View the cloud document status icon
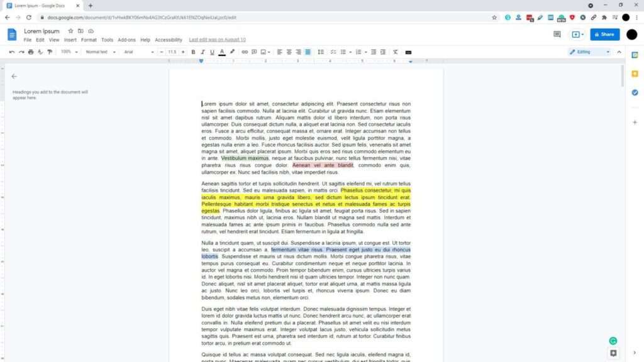644x362 pixels. [91, 31]
